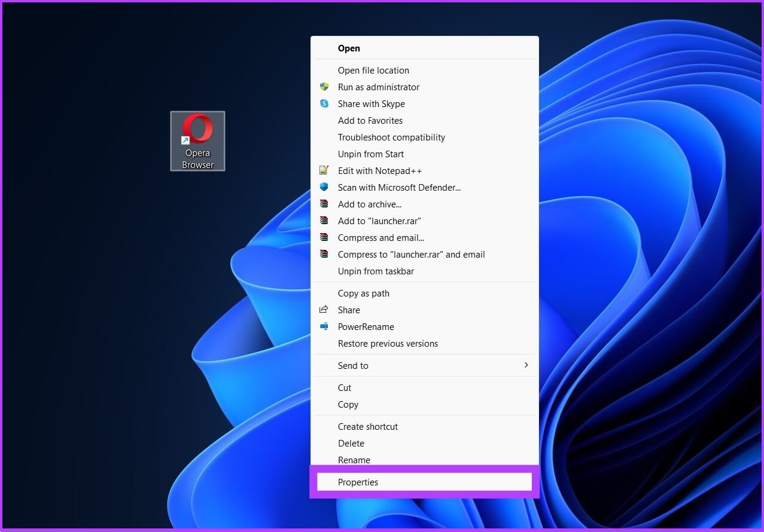The image size is (764, 532).
Task: Choose Scan with Microsoft Defender...
Action: pos(425,187)
